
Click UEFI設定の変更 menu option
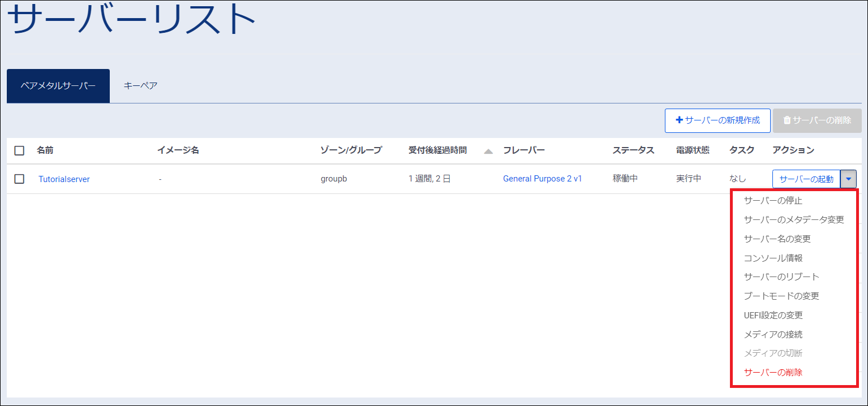point(773,315)
